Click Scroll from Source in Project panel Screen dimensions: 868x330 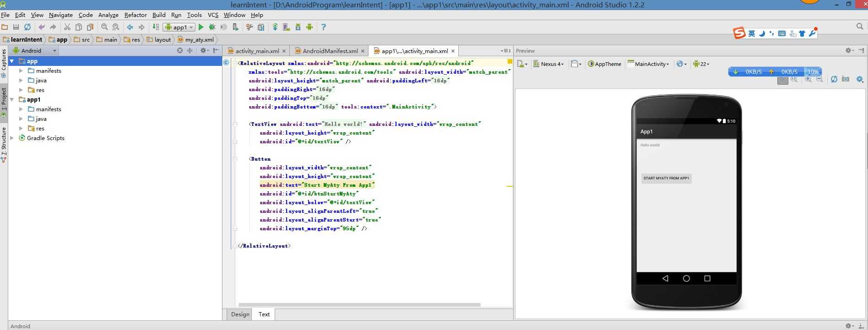[x=180, y=51]
